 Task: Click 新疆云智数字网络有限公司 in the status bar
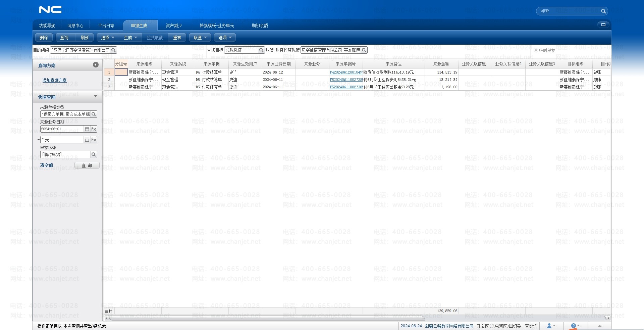449,326
